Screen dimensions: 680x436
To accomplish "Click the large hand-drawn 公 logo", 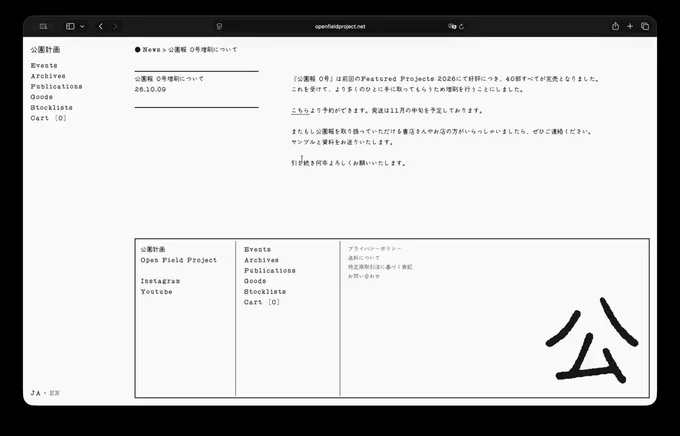I will point(592,341).
